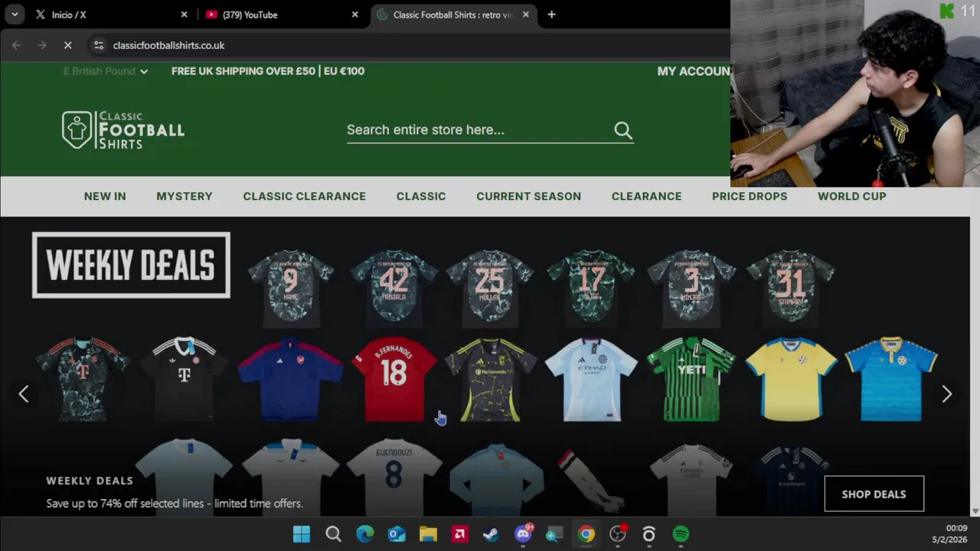This screenshot has height=551, width=980.
Task: Open AMD Software from taskbar
Action: [x=460, y=534]
